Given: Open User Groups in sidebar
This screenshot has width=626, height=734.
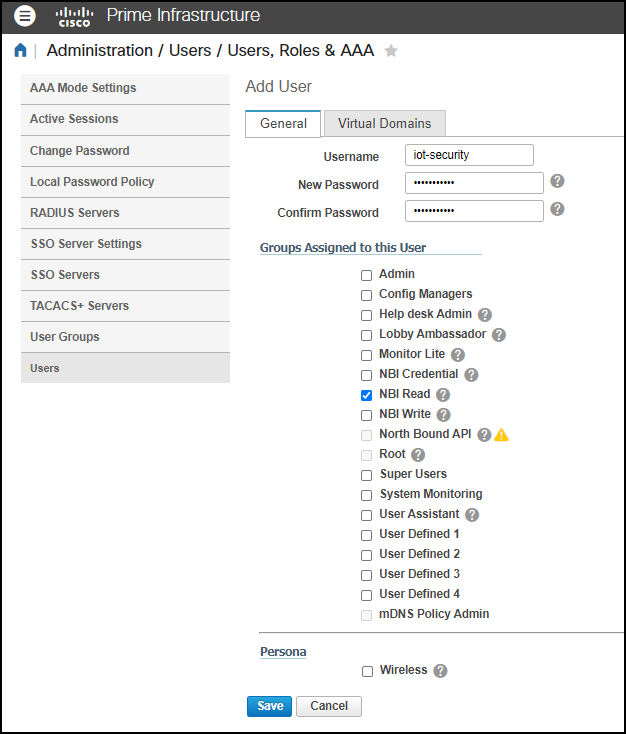Looking at the screenshot, I should tap(125, 337).
